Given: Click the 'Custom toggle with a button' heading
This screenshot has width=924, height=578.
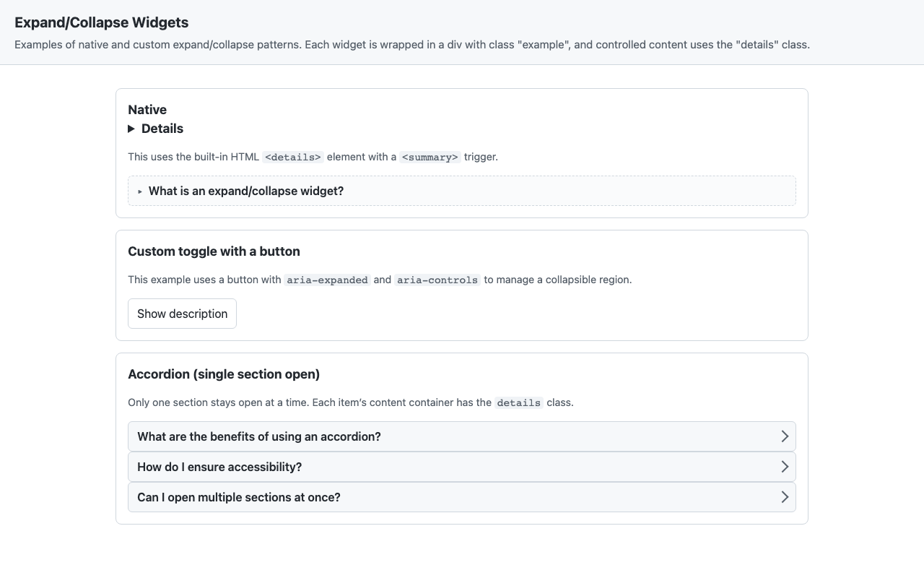Looking at the screenshot, I should coord(214,251).
